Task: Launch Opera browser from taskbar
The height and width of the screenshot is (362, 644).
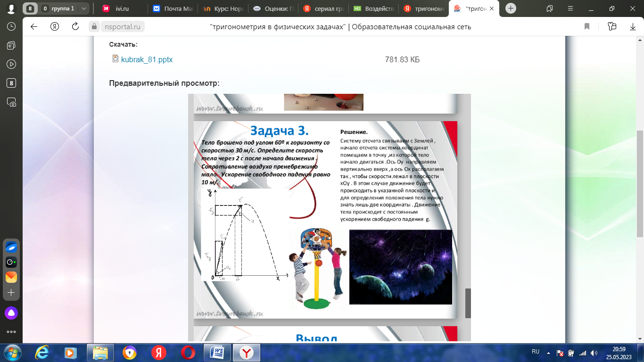Action: [x=188, y=353]
